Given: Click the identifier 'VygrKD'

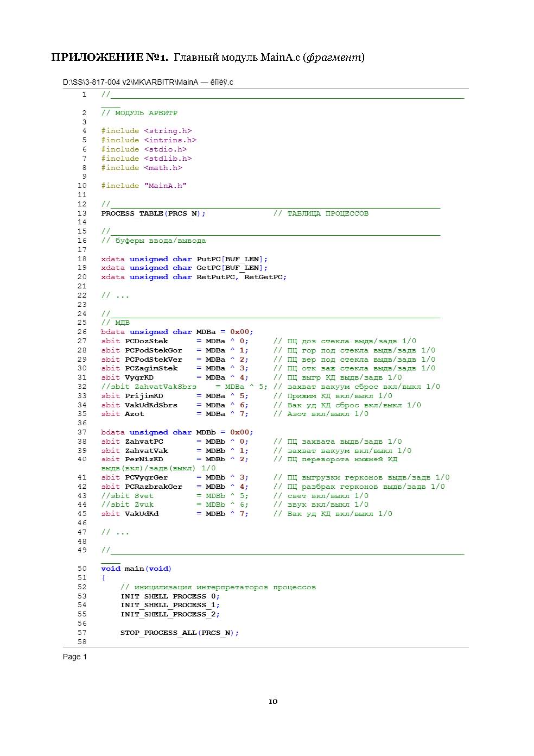Looking at the screenshot, I should 139,377.
